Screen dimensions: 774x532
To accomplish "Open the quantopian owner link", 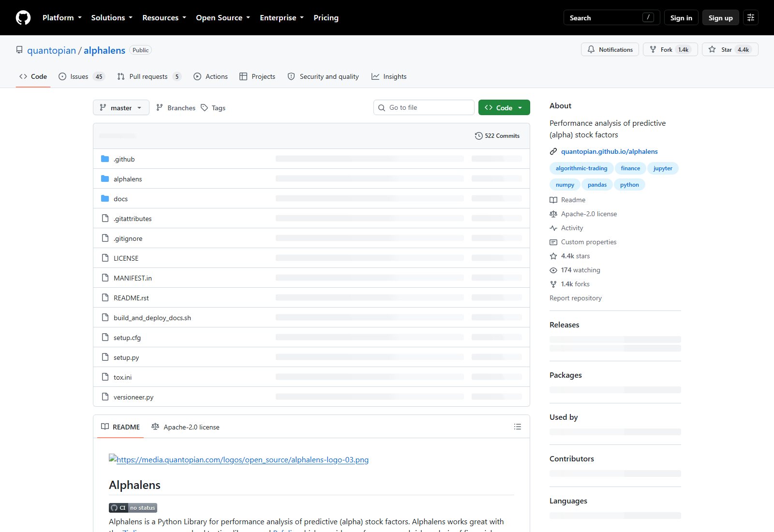I will click(x=51, y=50).
